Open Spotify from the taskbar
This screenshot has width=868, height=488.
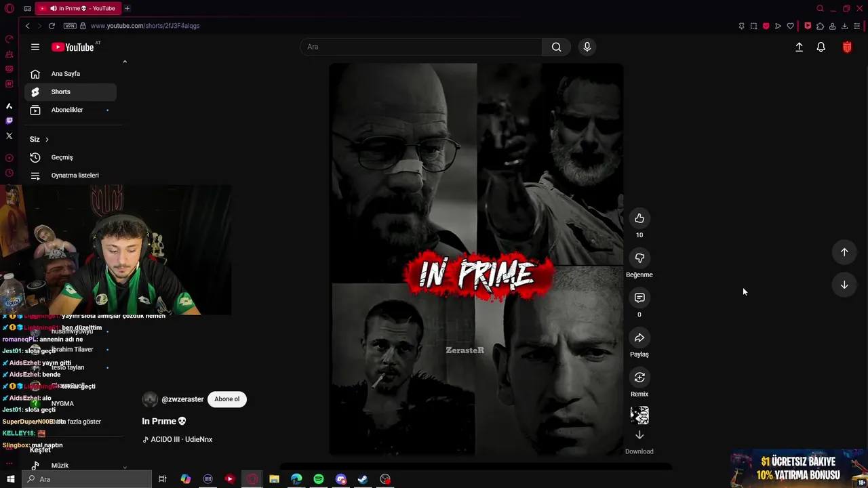319,479
